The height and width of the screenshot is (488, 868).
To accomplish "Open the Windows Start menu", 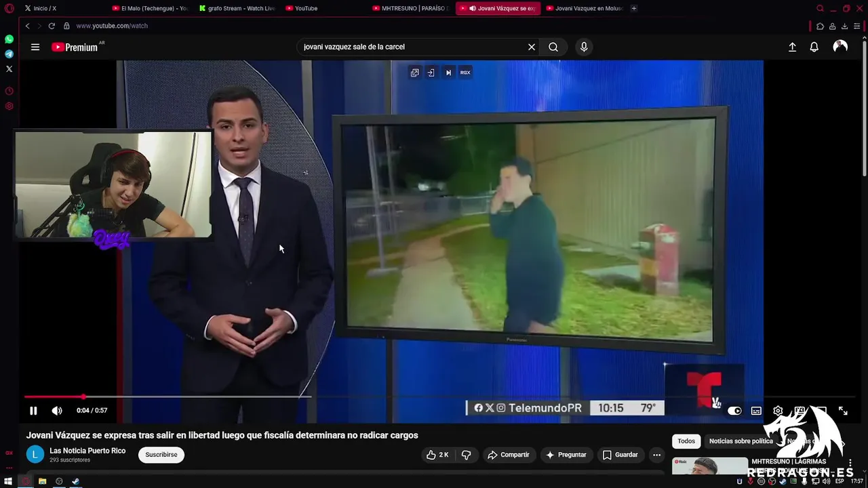I will [x=8, y=481].
